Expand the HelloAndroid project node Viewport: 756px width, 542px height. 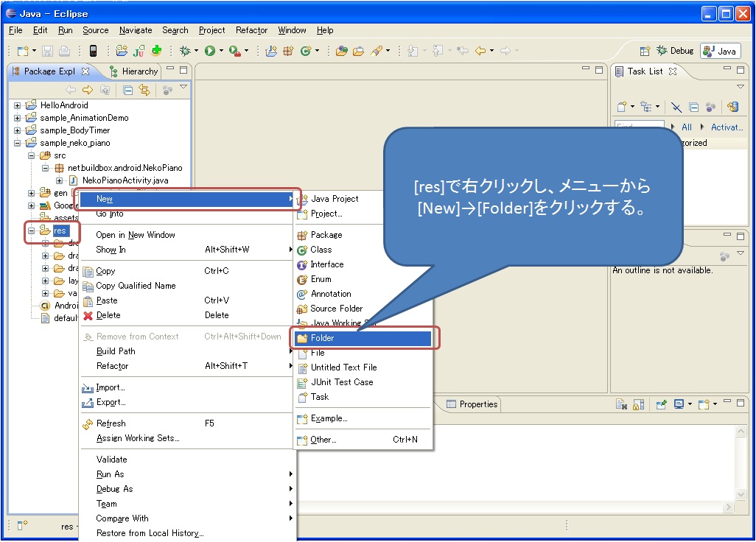(18, 105)
